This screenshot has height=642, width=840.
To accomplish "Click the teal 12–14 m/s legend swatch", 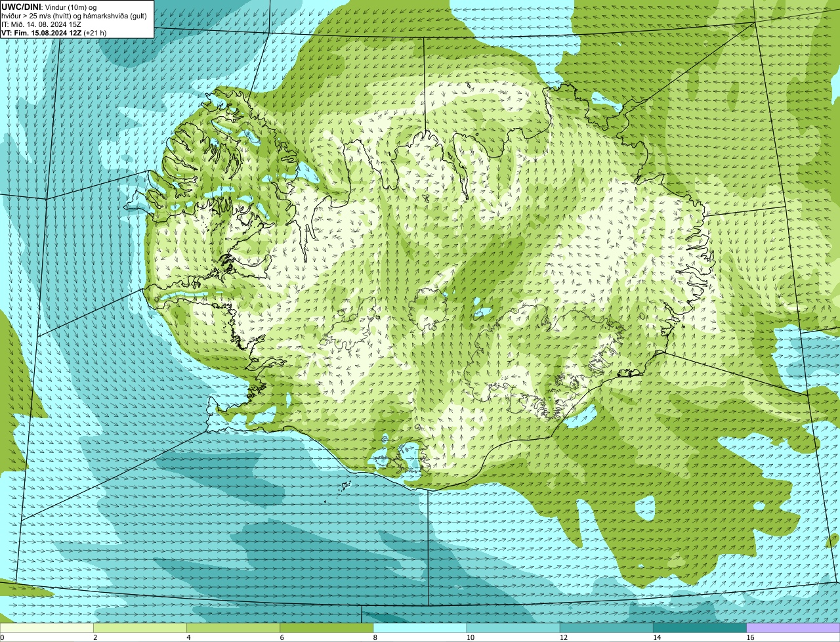I will click(606, 628).
